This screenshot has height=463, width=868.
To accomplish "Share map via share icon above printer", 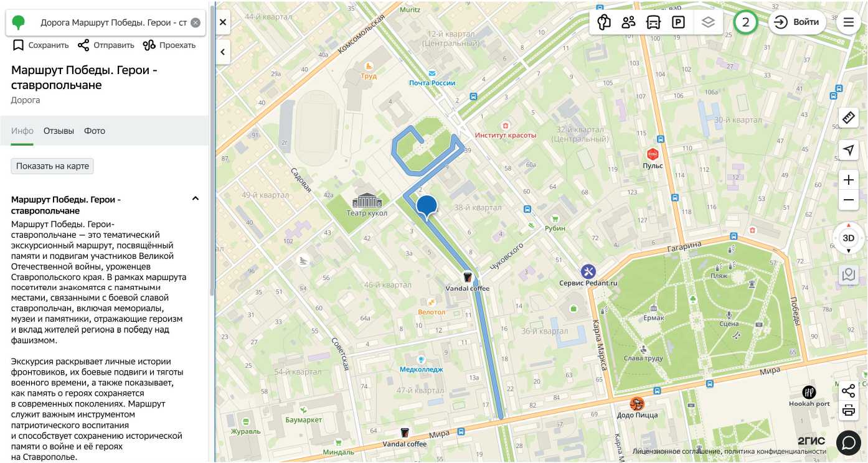I will click(x=848, y=391).
